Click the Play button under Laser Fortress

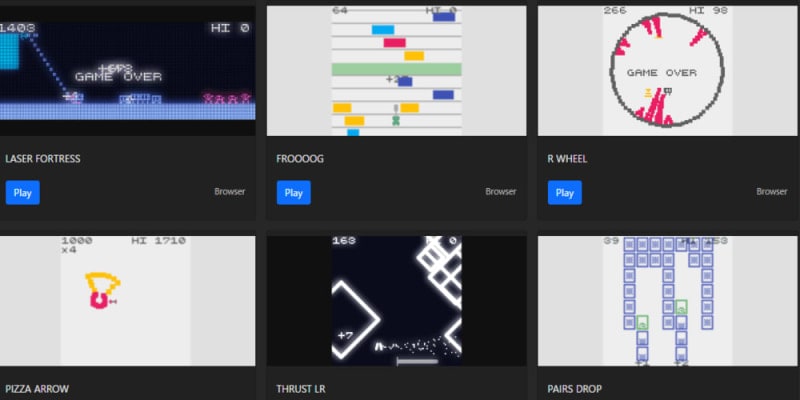(22, 192)
